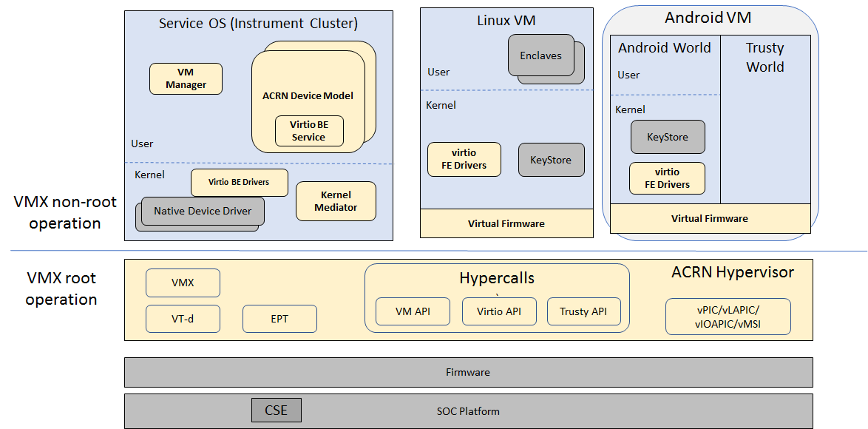Click the VM Manager box
868x429 pixels.
click(186, 78)
